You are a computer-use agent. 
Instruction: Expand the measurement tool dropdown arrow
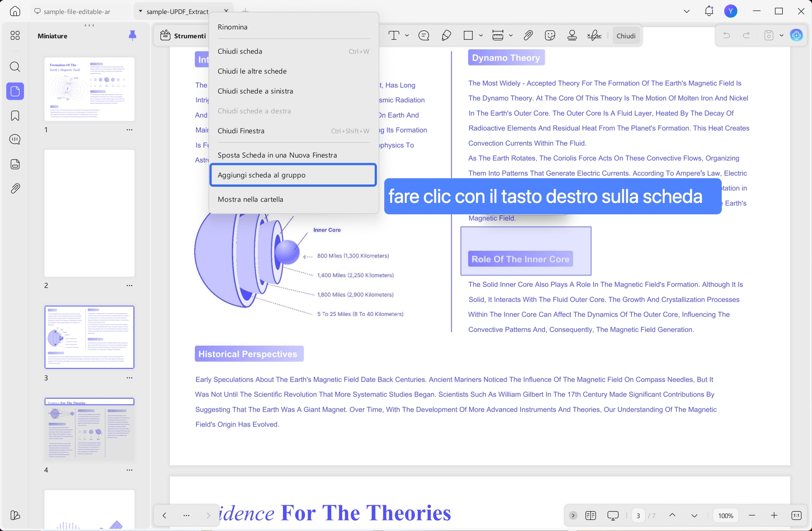(x=511, y=35)
